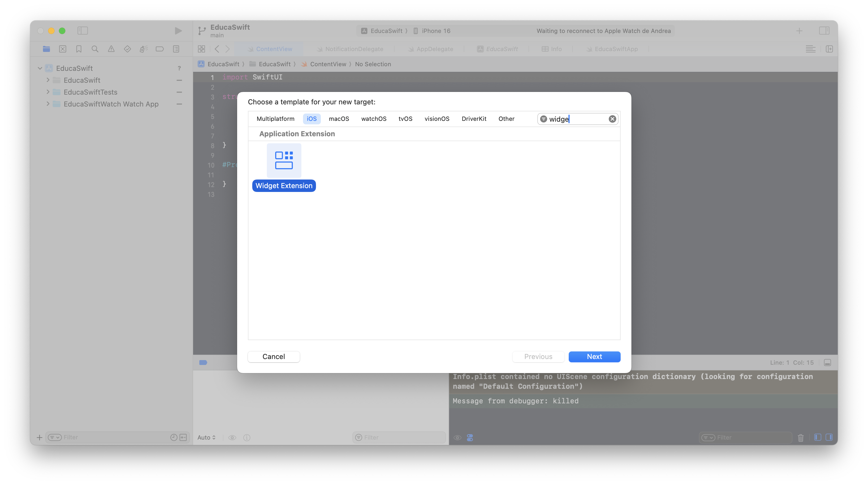868x485 pixels.
Task: Switch to the Multiplatform tab
Action: pyautogui.click(x=275, y=119)
